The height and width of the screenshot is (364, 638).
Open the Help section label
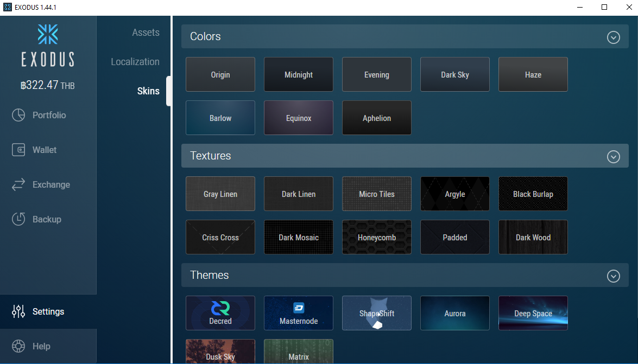point(41,346)
